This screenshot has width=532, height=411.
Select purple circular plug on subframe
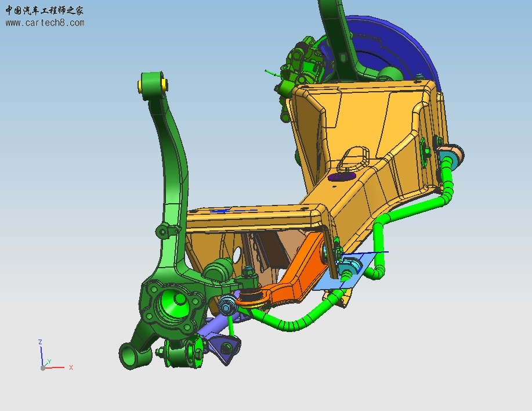[x=342, y=176]
